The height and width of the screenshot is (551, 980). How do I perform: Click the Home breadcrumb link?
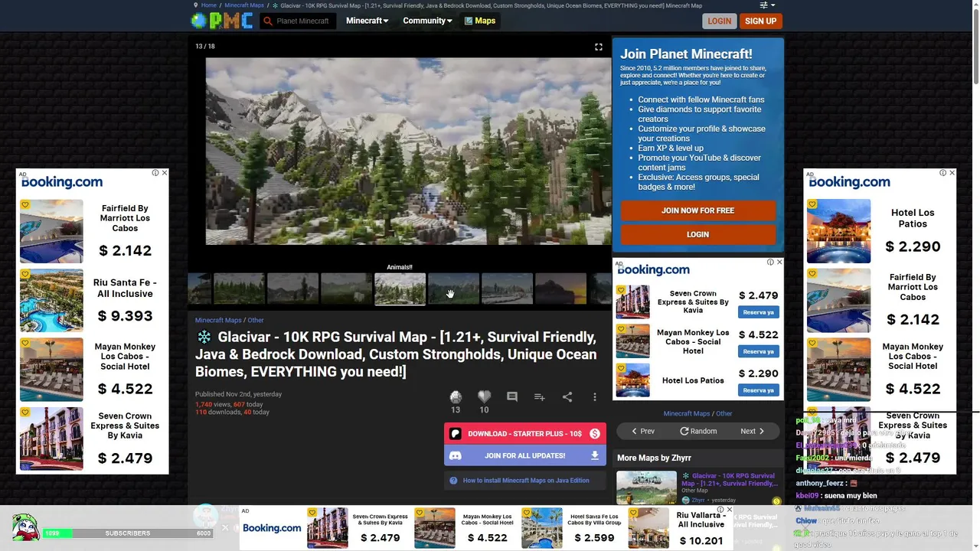208,5
